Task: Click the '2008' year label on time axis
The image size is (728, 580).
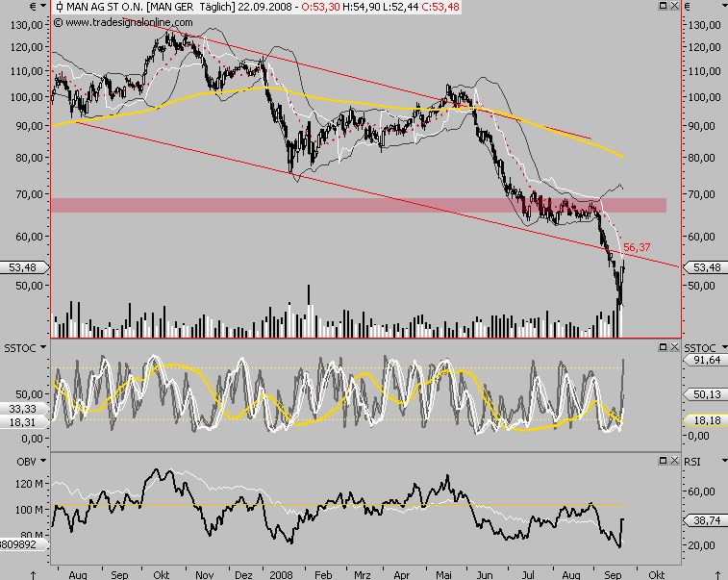Action: pos(282,575)
